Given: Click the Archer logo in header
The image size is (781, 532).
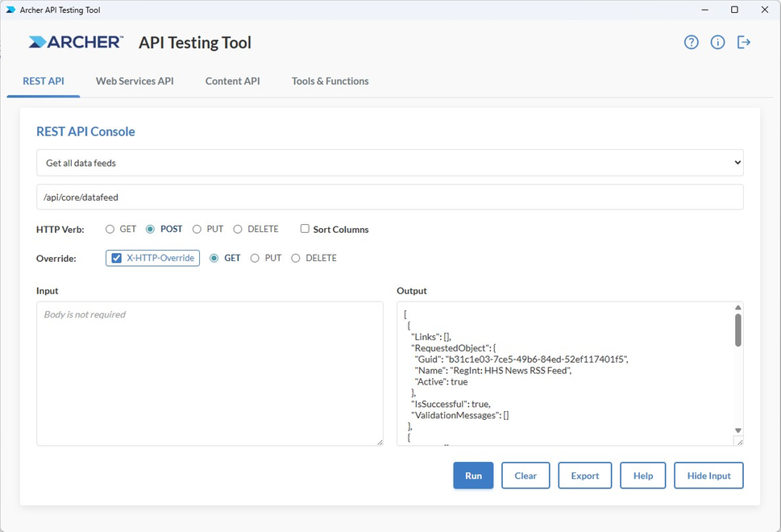Looking at the screenshot, I should tap(76, 43).
